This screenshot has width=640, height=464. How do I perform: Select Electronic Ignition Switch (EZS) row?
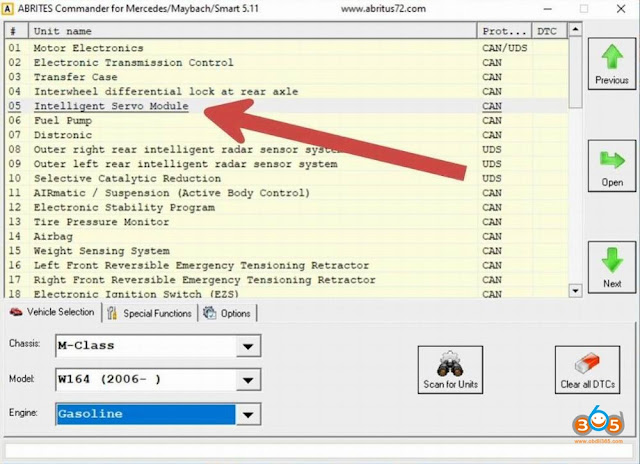coord(286,293)
